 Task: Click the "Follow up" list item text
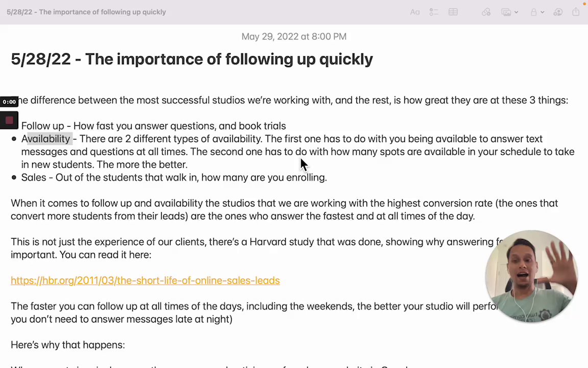[43, 126]
